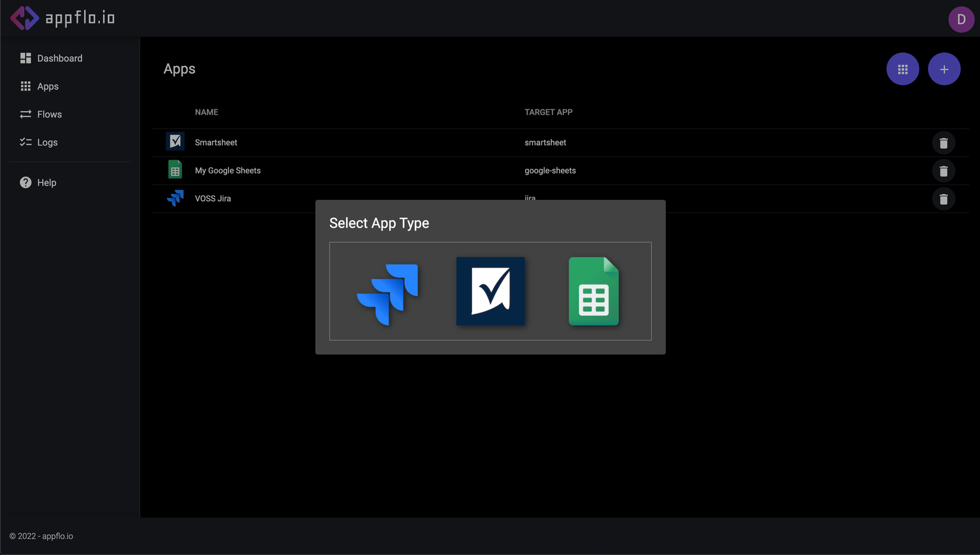
Task: Click the VOSS Jira name
Action: coord(213,199)
